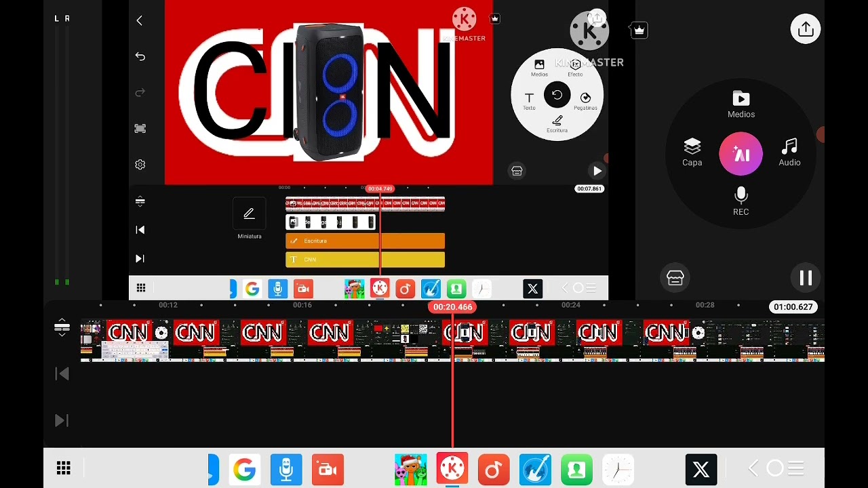868x488 pixels.
Task: Open Audio in the large media wheel
Action: 789,152
